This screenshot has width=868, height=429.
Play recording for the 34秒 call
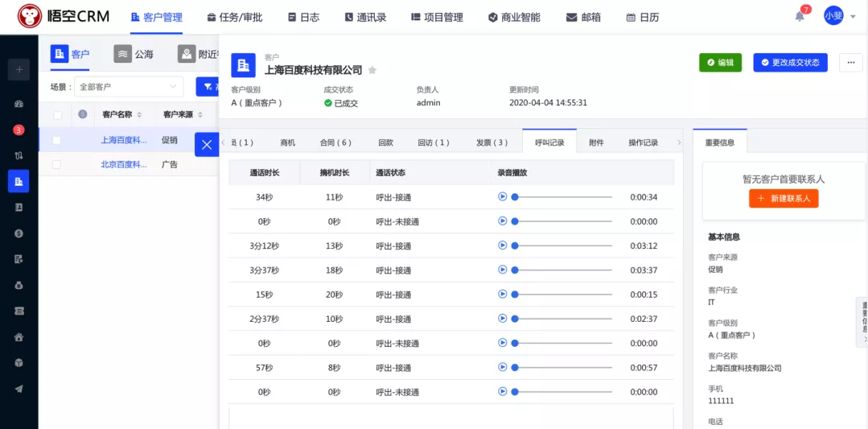point(503,196)
